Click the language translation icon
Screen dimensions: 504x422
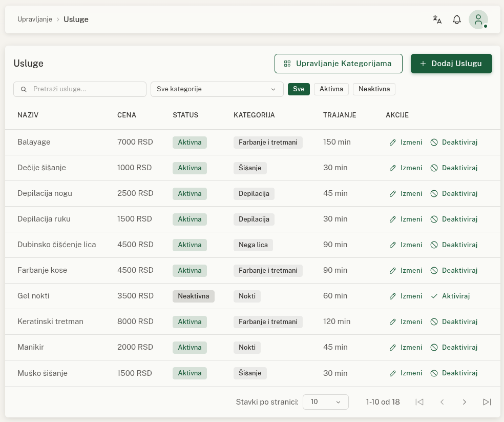coord(437,19)
